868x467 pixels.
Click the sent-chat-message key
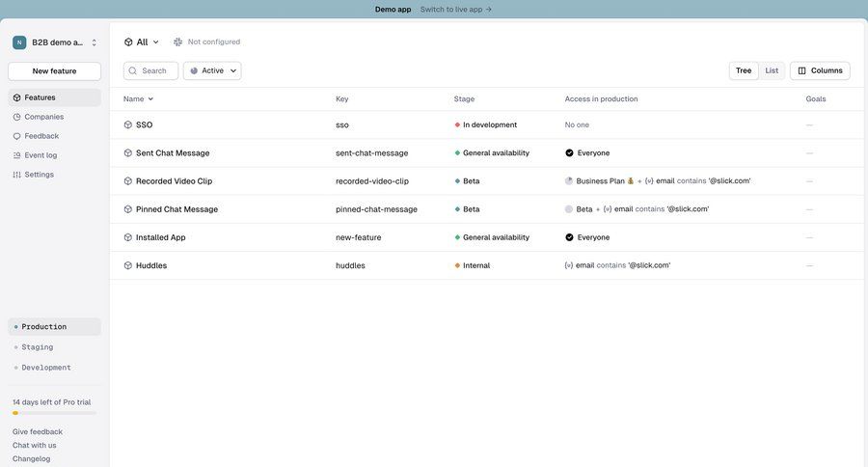(x=371, y=152)
